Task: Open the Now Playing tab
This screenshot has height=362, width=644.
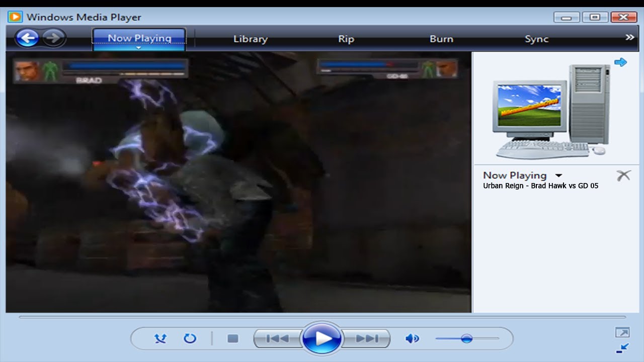Action: [x=139, y=38]
